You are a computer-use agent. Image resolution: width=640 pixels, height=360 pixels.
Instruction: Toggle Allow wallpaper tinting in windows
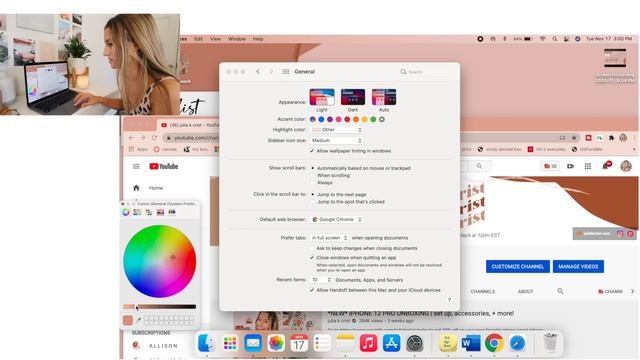coord(312,151)
